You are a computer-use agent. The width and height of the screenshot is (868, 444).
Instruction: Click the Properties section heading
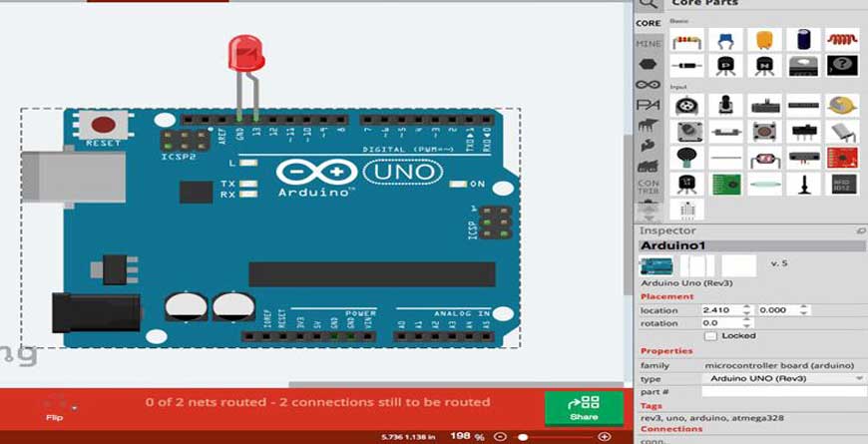[x=666, y=351]
